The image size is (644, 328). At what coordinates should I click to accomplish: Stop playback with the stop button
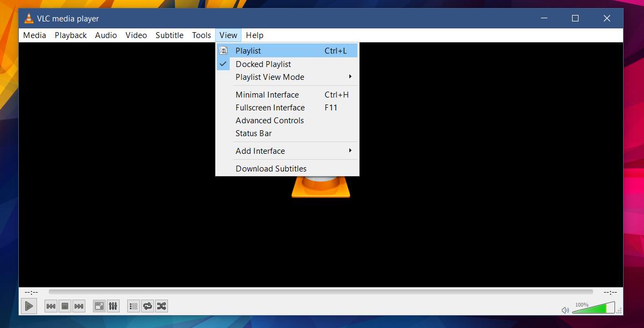click(x=65, y=306)
